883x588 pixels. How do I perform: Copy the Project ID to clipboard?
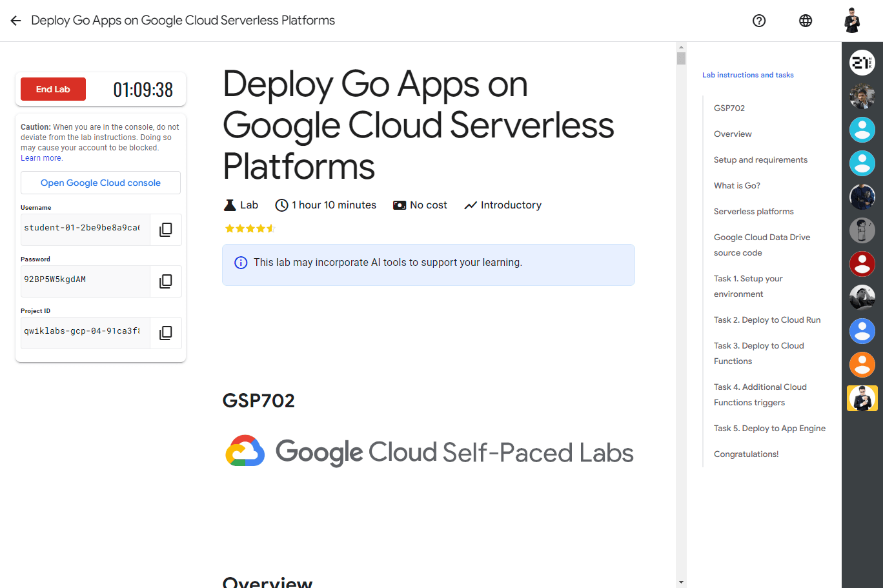[166, 333]
